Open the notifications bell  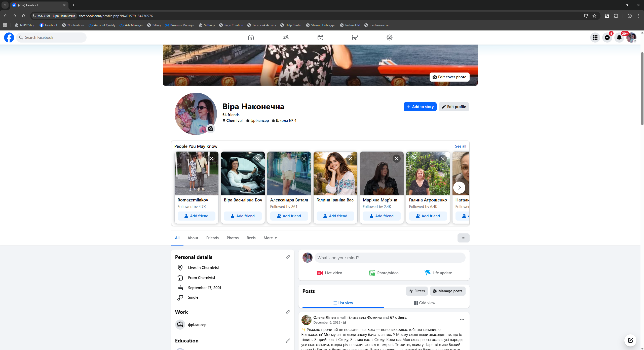coord(619,38)
